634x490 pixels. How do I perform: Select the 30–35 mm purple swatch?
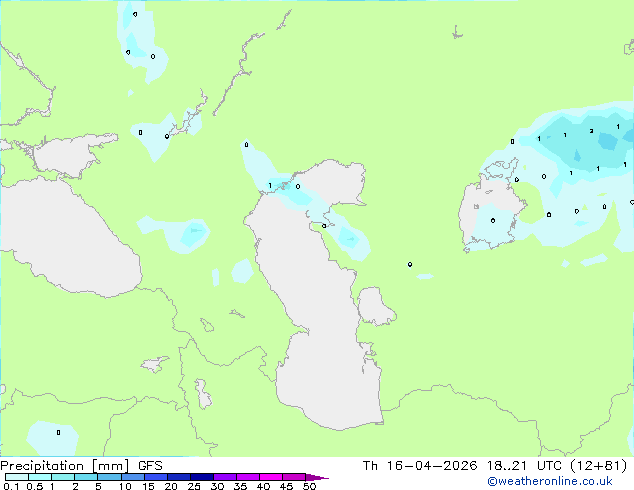pyautogui.click(x=225, y=477)
